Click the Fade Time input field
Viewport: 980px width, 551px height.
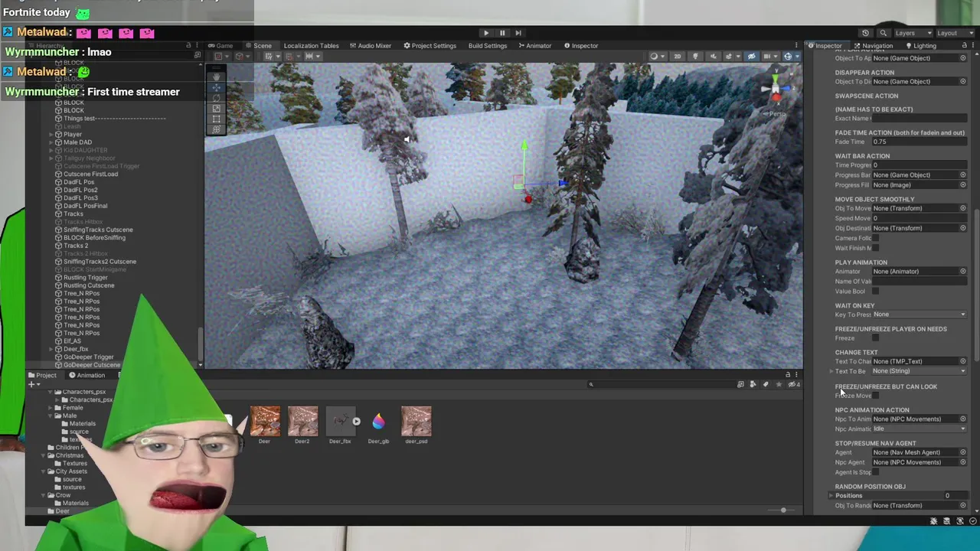coord(920,142)
